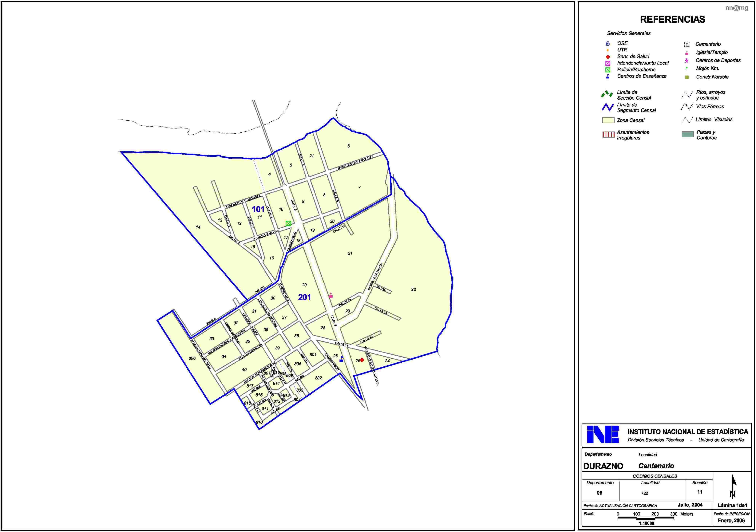Click the olive Constr.Notable legend square
This screenshot has height=532, width=756.
click(x=687, y=77)
